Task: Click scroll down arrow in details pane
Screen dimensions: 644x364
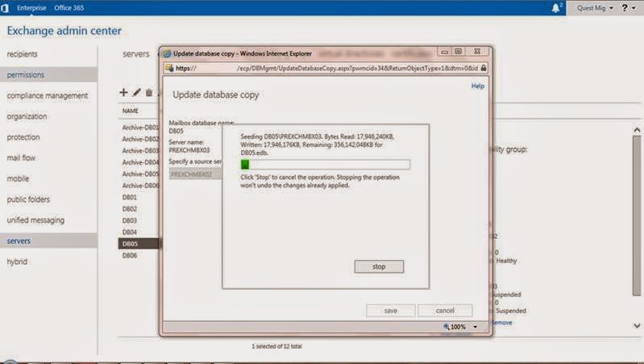Action: (637, 325)
